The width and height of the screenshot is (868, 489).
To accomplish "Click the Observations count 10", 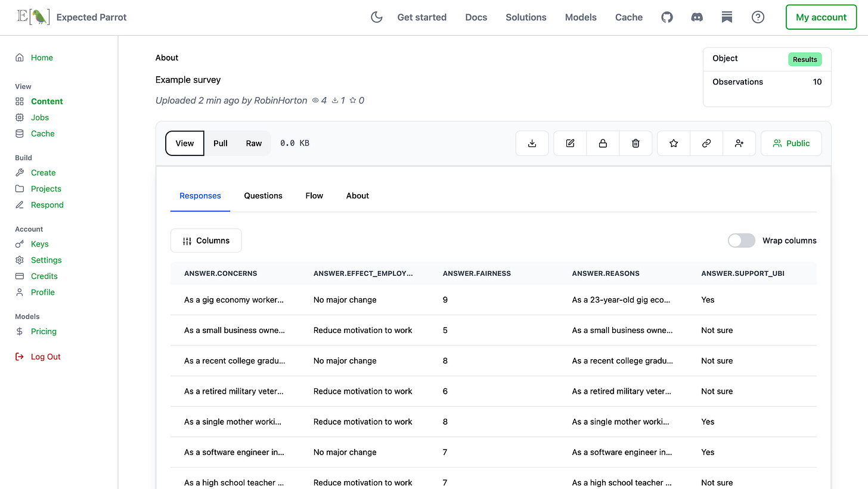I will pyautogui.click(x=817, y=82).
